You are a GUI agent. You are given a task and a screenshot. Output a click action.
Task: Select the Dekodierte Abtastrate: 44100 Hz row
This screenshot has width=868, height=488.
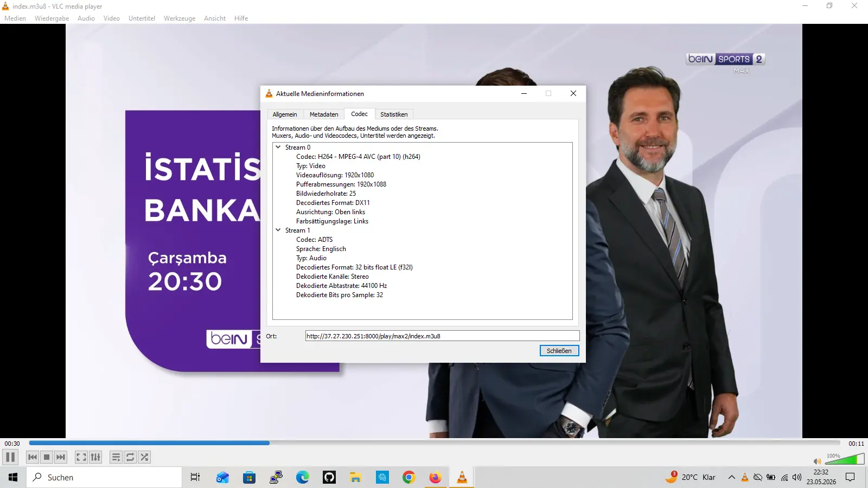tap(341, 286)
